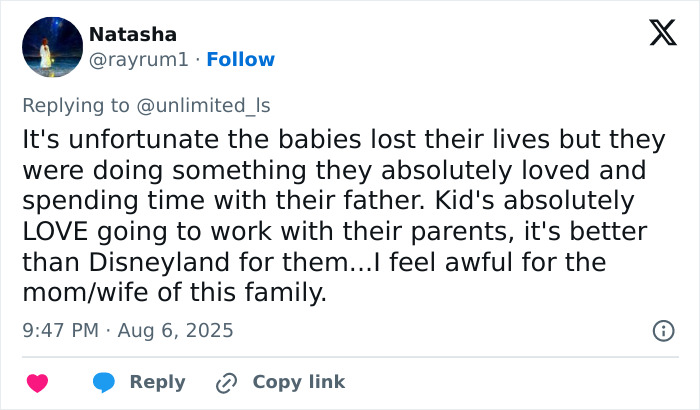This screenshot has width=700, height=410.
Task: Open the tweet info circle icon
Action: pyautogui.click(x=662, y=329)
